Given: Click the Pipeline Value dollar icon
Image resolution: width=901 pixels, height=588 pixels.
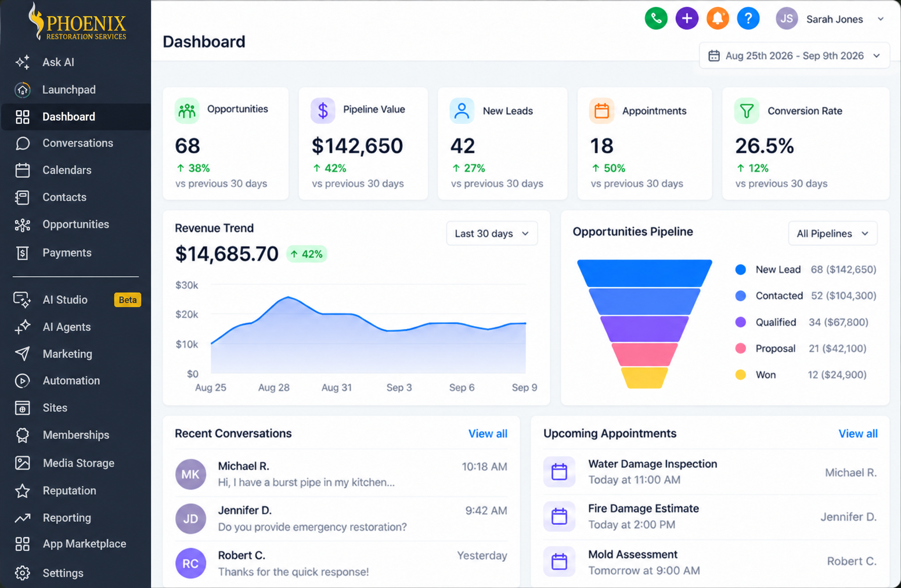Looking at the screenshot, I should click(x=323, y=110).
